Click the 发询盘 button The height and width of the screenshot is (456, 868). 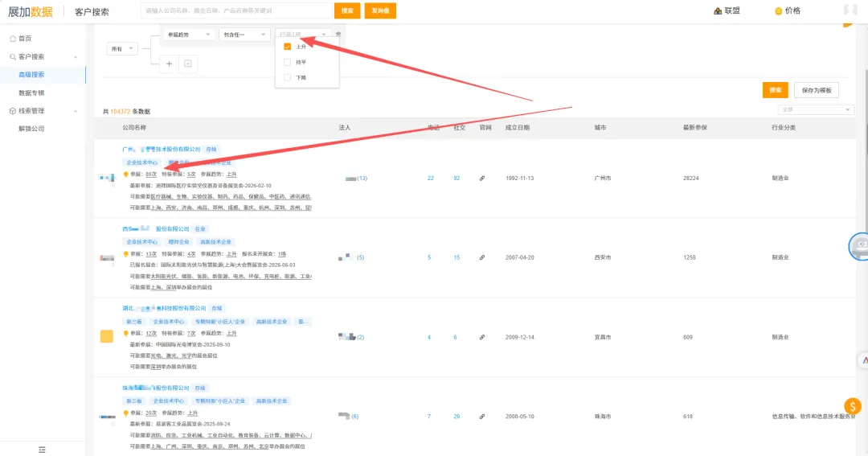click(x=380, y=10)
